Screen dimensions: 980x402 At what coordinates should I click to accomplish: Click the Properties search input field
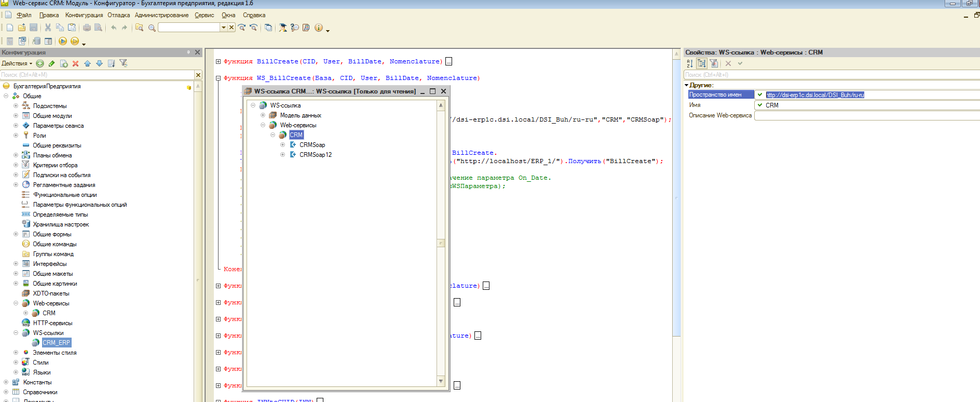(x=832, y=75)
